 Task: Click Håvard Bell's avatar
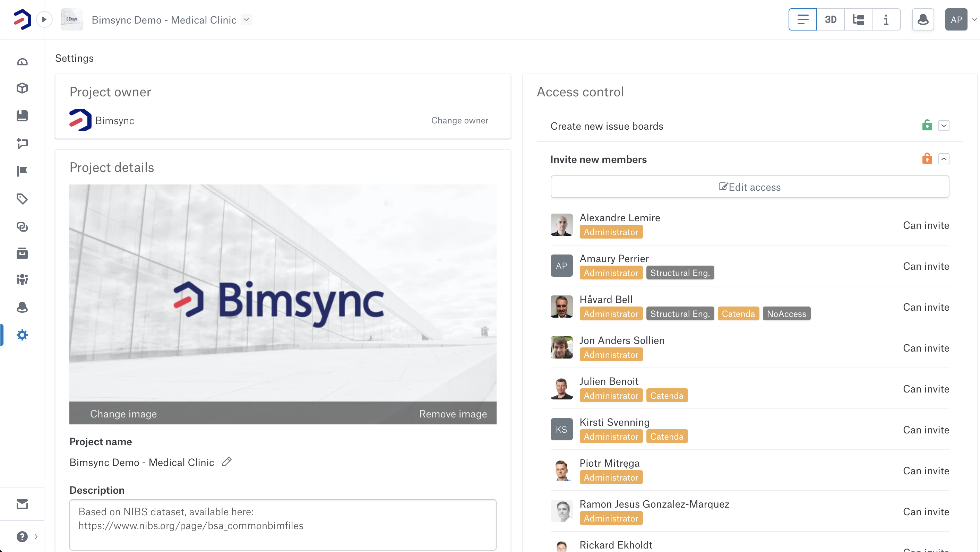click(561, 306)
